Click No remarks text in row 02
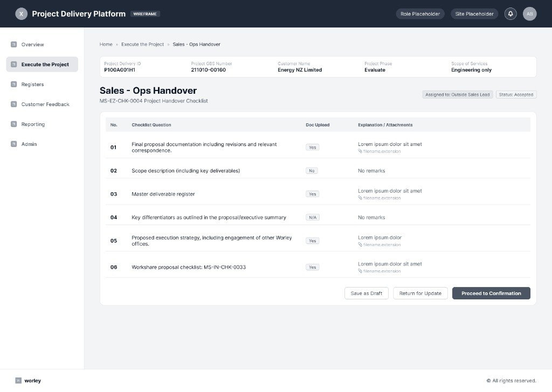552x392 pixels. [x=371, y=171]
